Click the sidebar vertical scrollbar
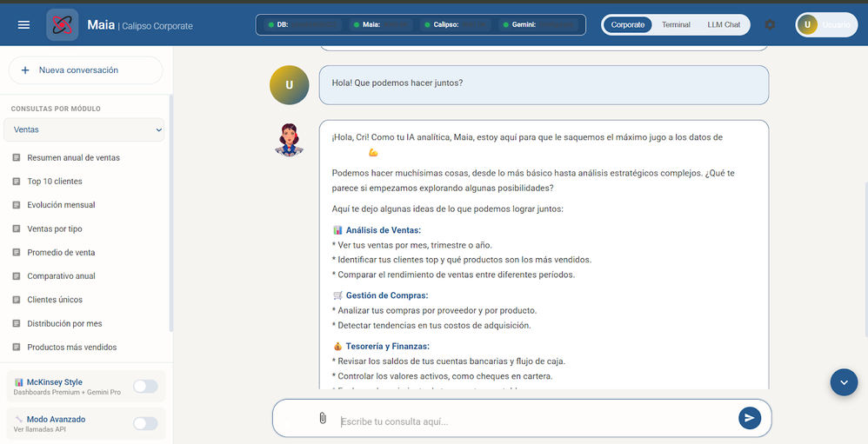Image resolution: width=868 pixels, height=444 pixels. pos(170,213)
